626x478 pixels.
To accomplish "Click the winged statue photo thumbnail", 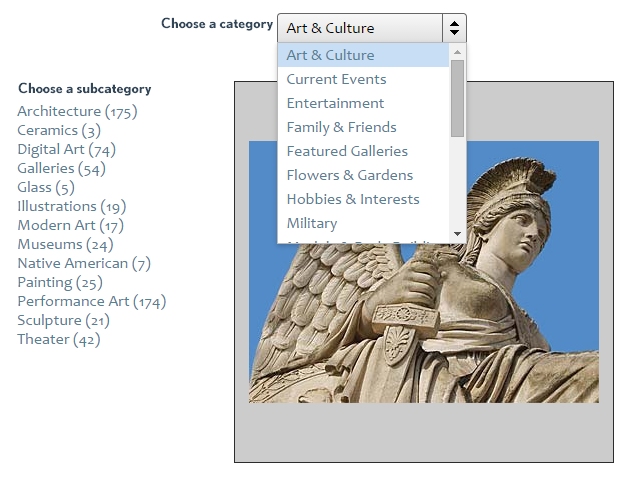I will 424,272.
